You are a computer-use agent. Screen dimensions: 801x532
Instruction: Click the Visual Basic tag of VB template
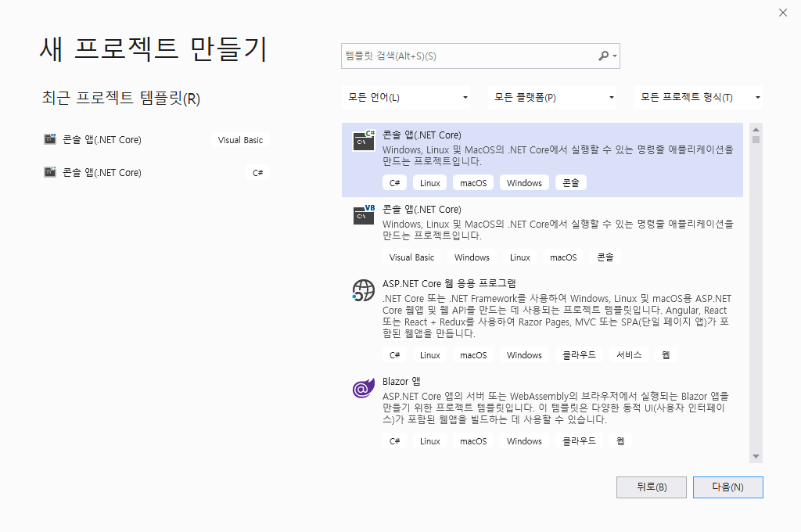[411, 257]
